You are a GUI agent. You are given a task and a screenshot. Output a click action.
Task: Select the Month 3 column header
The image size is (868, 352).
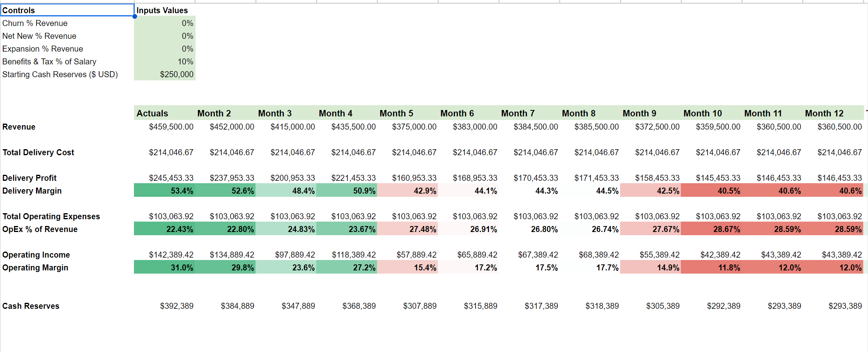[286, 113]
